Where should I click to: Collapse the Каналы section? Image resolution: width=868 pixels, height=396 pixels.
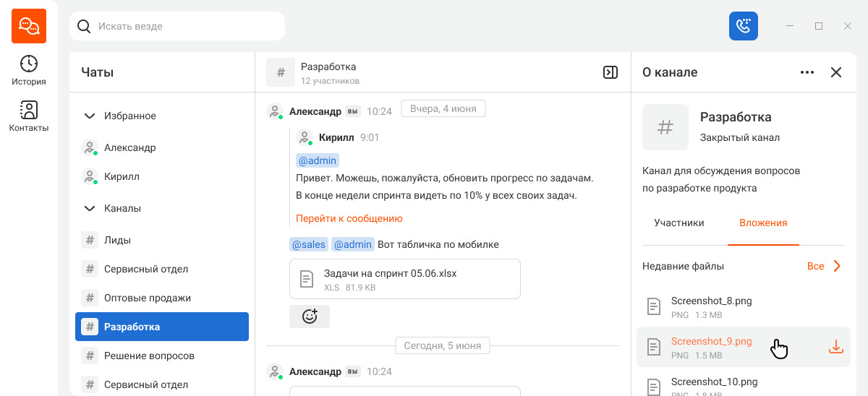[x=90, y=208]
